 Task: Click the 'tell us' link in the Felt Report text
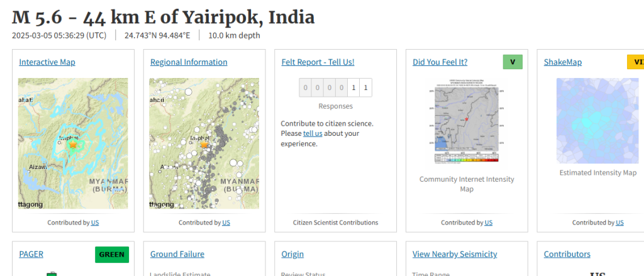[313, 133]
